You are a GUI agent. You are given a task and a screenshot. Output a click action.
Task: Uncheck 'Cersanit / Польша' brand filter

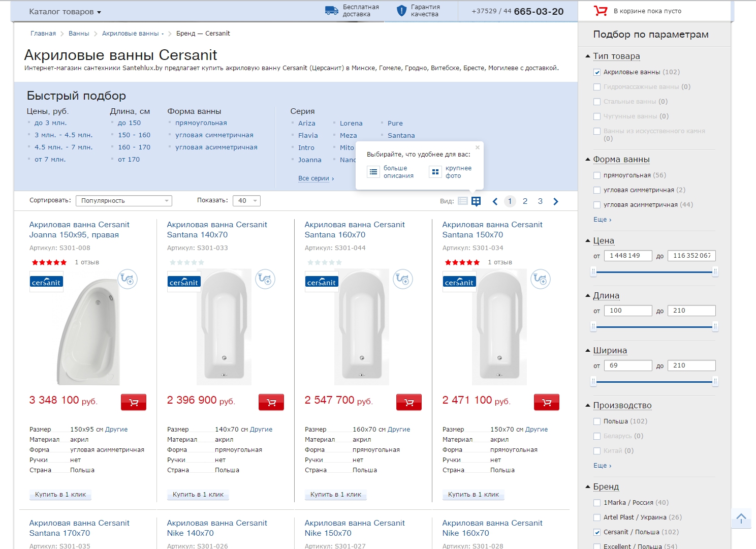[x=597, y=532]
